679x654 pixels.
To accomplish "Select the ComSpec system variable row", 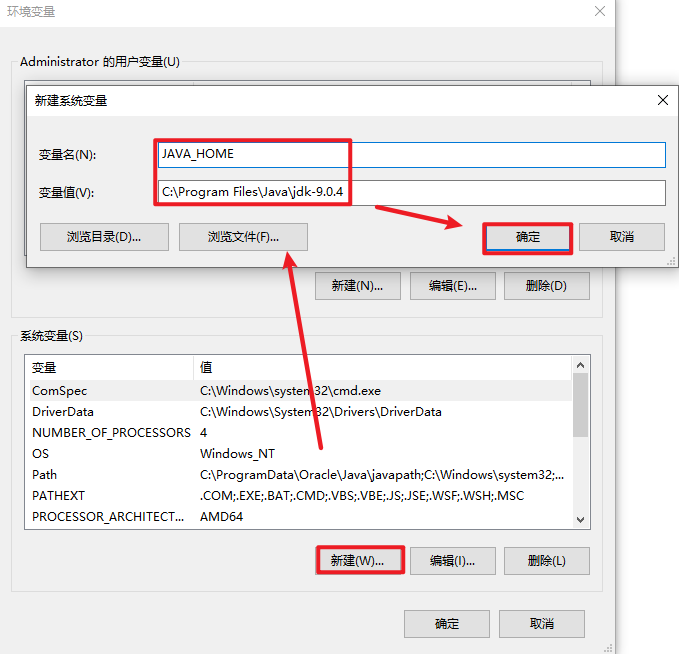I will 110,391.
